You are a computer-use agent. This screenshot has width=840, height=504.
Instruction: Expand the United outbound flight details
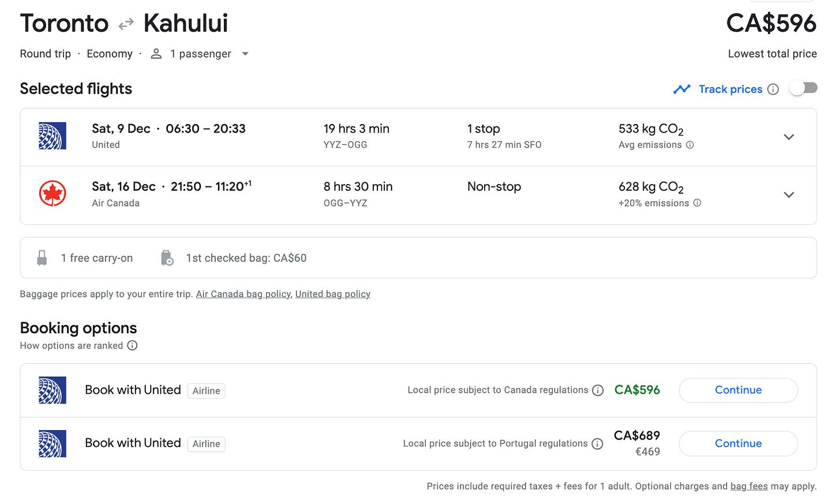click(x=789, y=137)
